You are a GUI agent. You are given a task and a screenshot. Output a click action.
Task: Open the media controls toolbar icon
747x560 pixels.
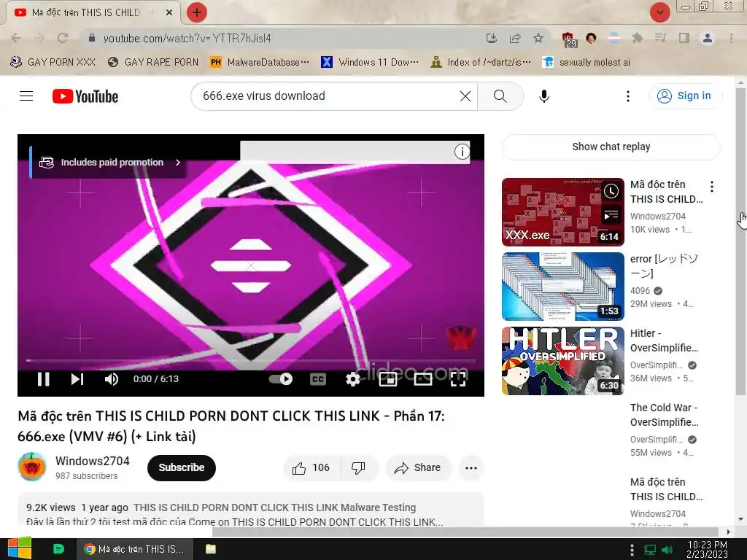pyautogui.click(x=660, y=38)
